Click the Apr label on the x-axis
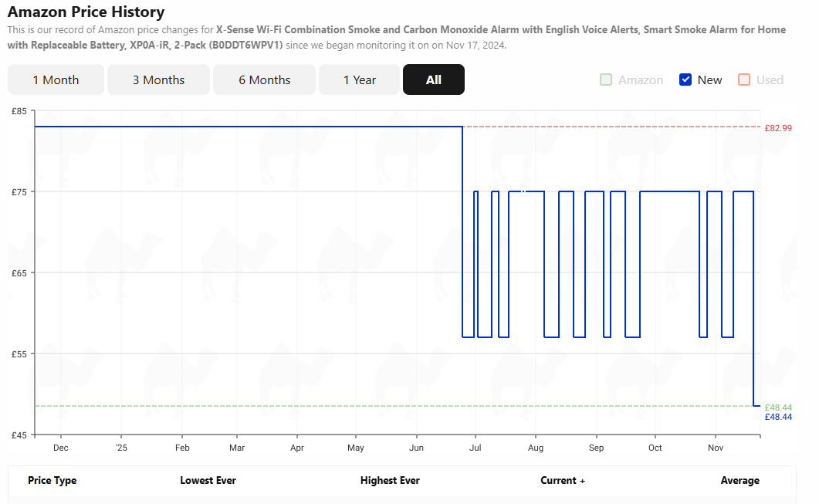The width and height of the screenshot is (819, 504). point(297,448)
